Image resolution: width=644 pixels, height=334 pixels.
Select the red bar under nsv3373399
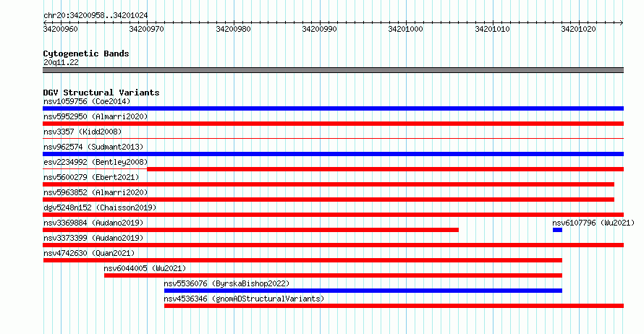(333, 245)
